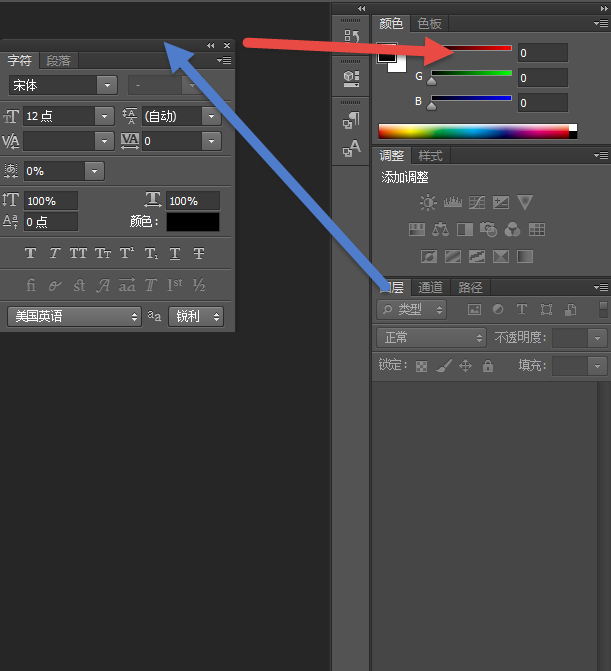Open the 正常 blend mode dropdown

pos(431,338)
